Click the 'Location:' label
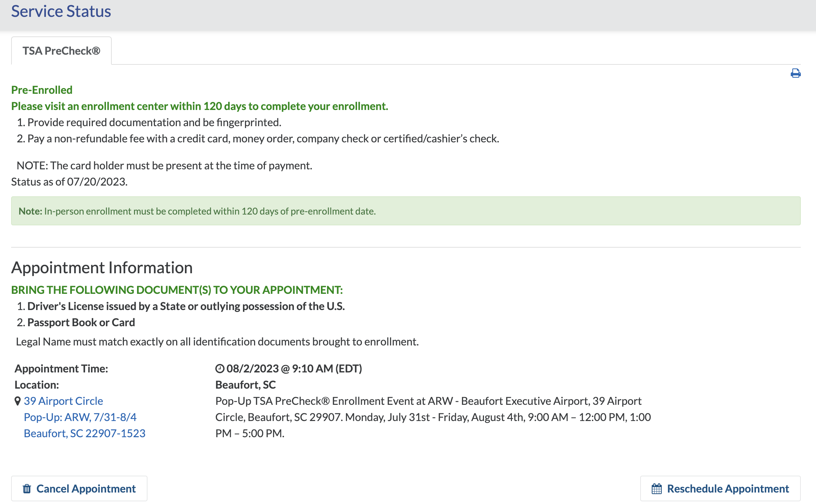The height and width of the screenshot is (504, 816). [x=37, y=385]
